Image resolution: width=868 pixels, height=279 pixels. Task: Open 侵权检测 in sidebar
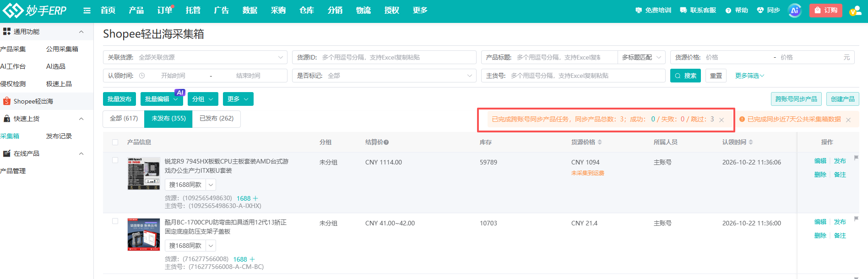point(13,84)
